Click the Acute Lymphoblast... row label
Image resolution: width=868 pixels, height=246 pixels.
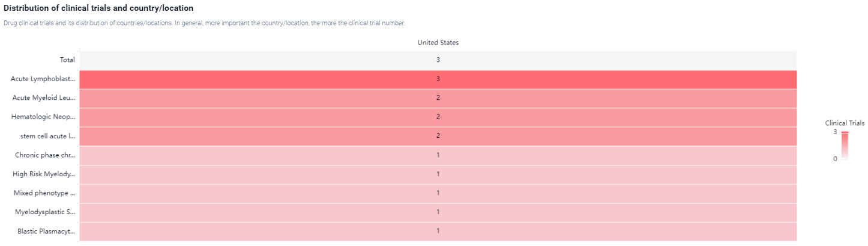[43, 79]
